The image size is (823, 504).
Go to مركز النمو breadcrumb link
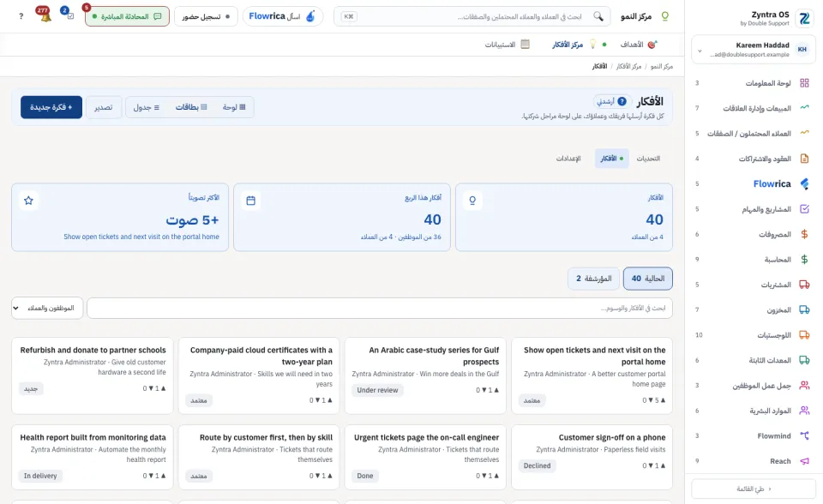coord(661,66)
